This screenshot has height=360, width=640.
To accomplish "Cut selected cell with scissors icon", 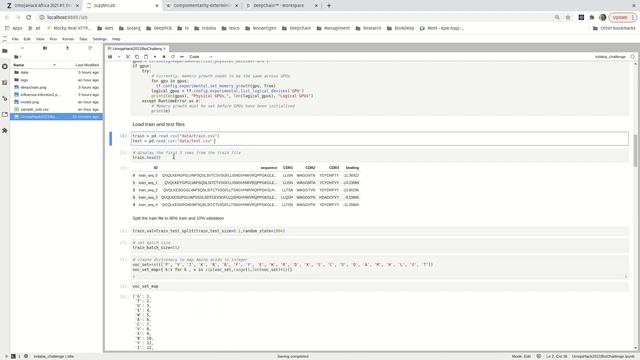I will coord(128,57).
